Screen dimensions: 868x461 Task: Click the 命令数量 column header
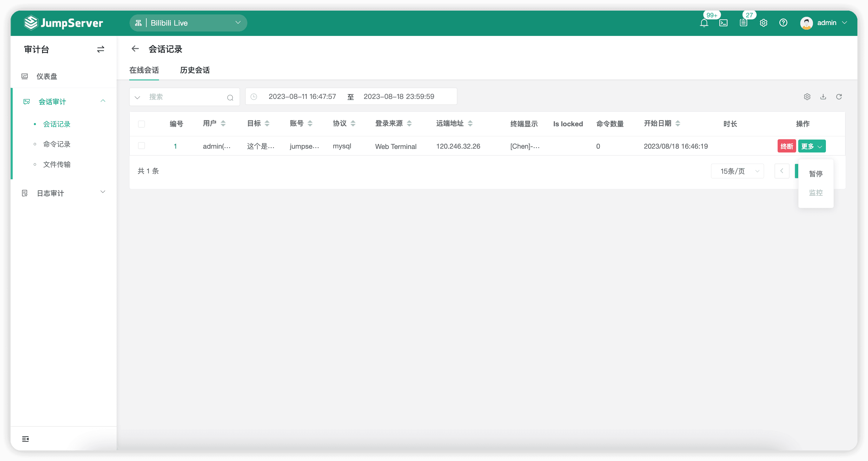610,124
